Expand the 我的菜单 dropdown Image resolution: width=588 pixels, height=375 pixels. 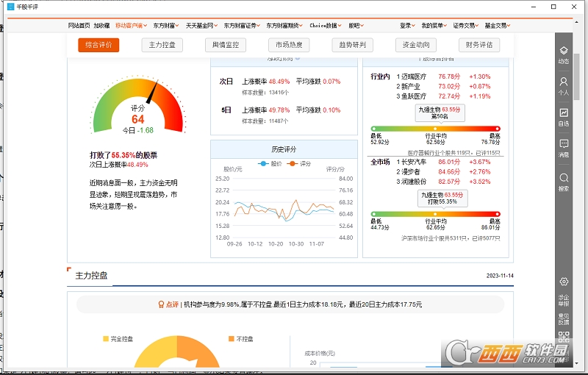point(434,26)
